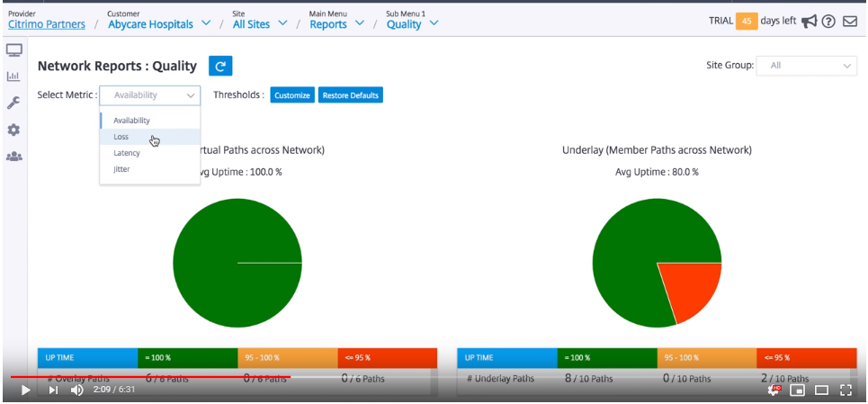Open the Select Metric combo box
The width and height of the screenshot is (868, 404).
point(149,95)
